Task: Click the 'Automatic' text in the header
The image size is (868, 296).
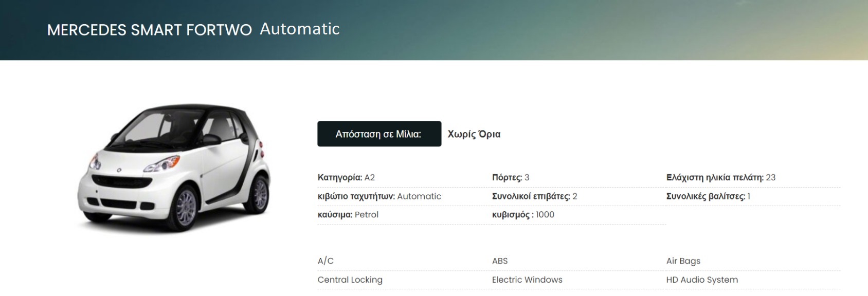Action: (x=300, y=29)
